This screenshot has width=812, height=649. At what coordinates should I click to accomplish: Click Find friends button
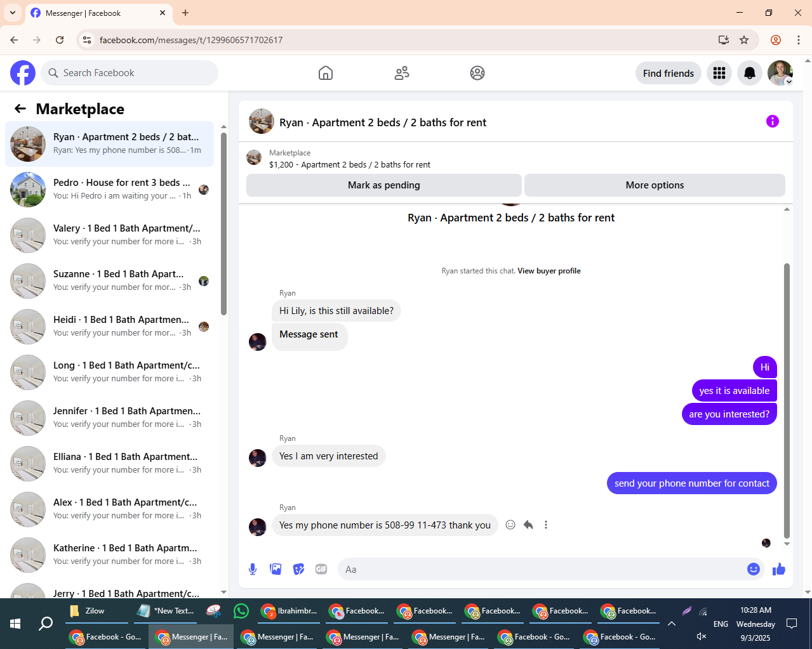[x=669, y=73]
